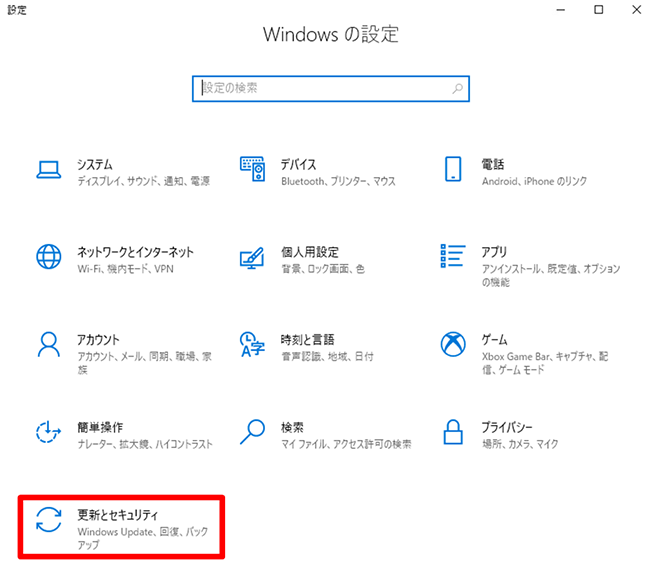Minimize the 設定 window

tap(560, 10)
